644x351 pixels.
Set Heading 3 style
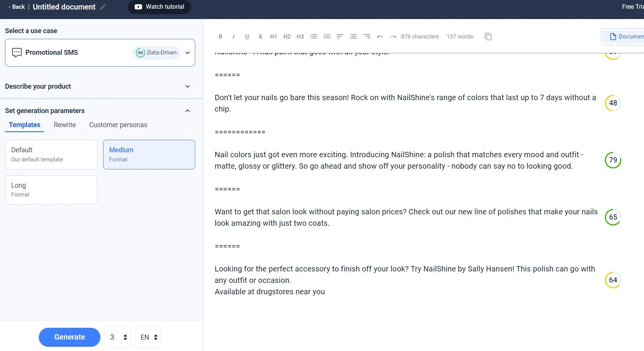click(x=300, y=37)
